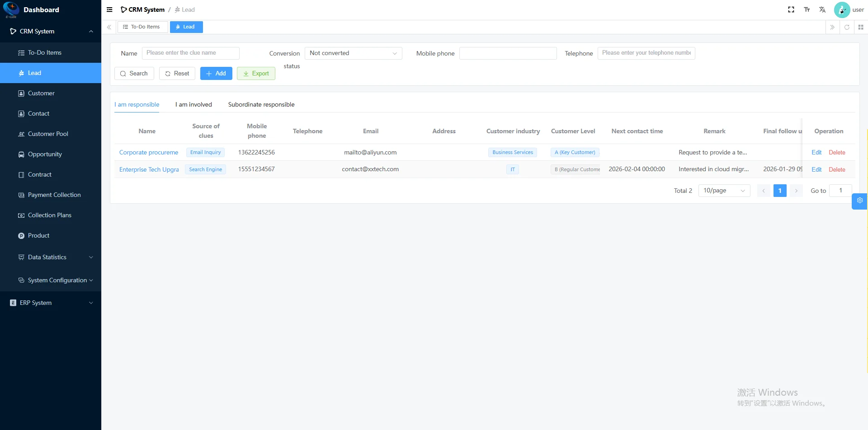Edit the Corporate procurement lead row
Image resolution: width=868 pixels, height=430 pixels.
point(816,152)
